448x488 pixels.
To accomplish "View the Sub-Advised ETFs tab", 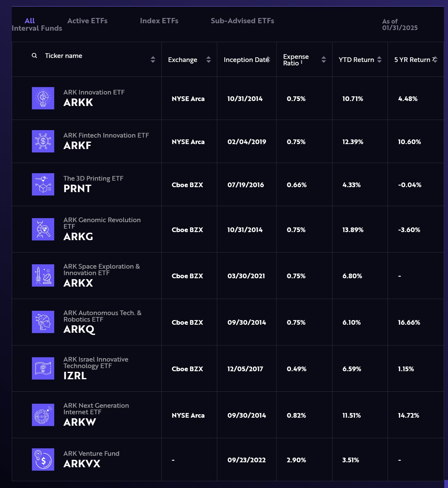I will [242, 21].
